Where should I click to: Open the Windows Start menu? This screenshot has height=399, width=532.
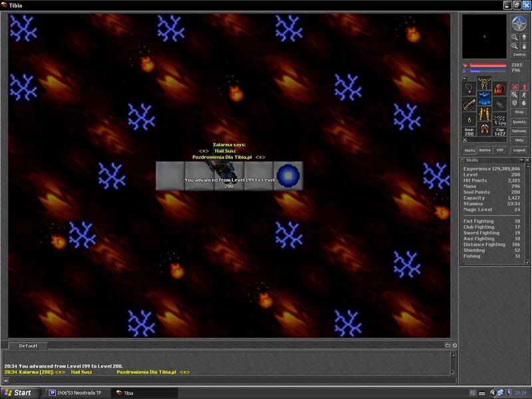[19, 393]
